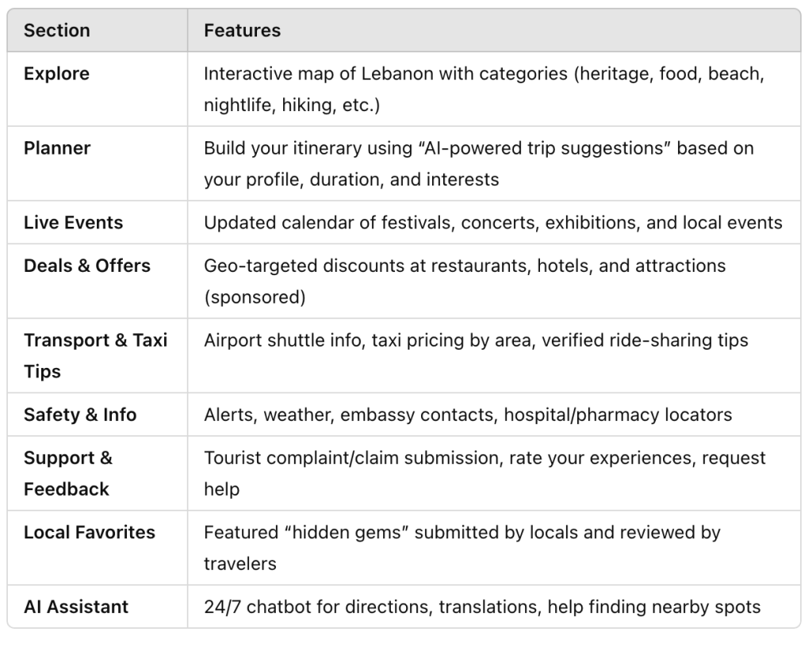Click the embassy contacts and alerts text
This screenshot has height=647, width=812.
click(467, 415)
